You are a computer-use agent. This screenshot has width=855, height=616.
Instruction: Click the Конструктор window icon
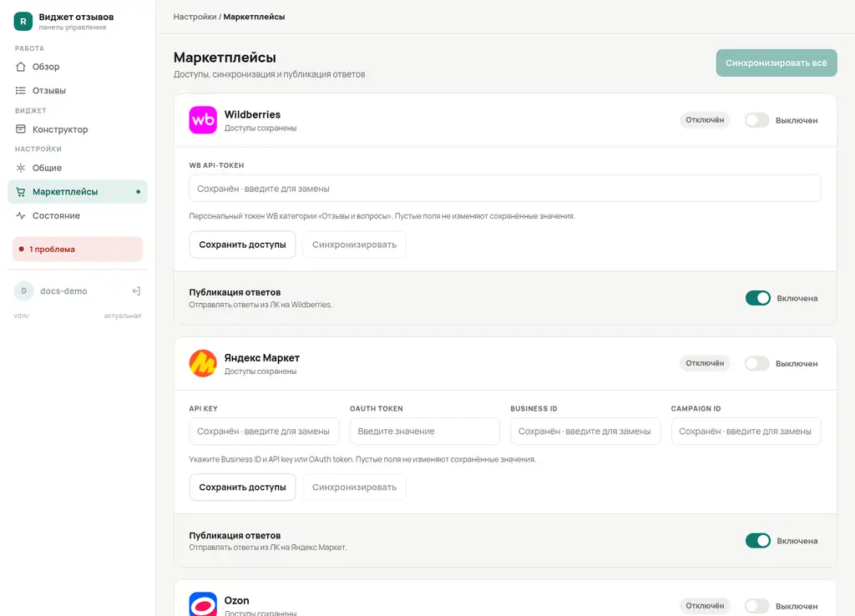[21, 129]
